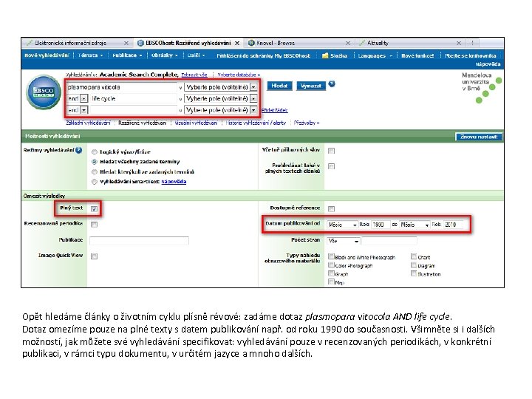This screenshot has width=532, height=399.
Task: Check the Graph image type
Action: point(331,273)
